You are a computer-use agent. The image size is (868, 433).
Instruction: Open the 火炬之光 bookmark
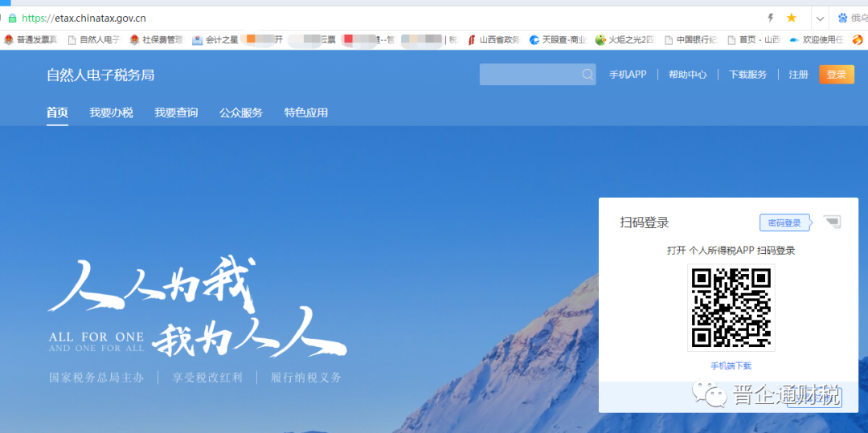[x=625, y=39]
